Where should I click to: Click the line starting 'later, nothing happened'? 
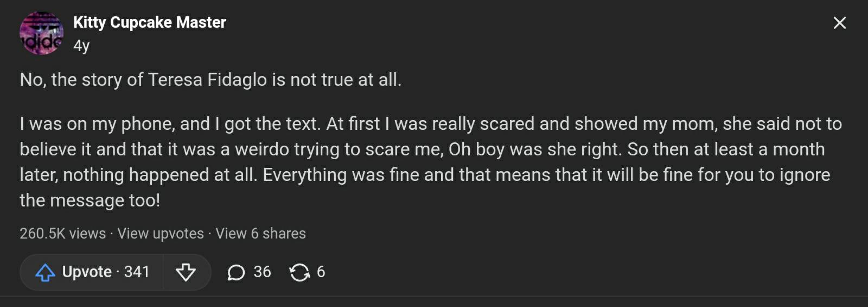(x=424, y=175)
